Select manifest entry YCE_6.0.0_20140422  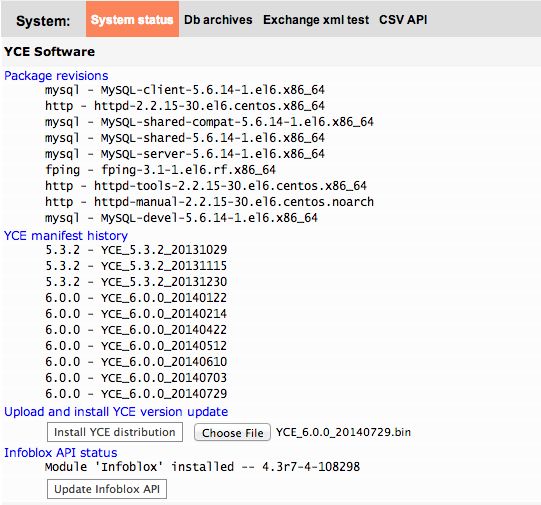(x=136, y=330)
